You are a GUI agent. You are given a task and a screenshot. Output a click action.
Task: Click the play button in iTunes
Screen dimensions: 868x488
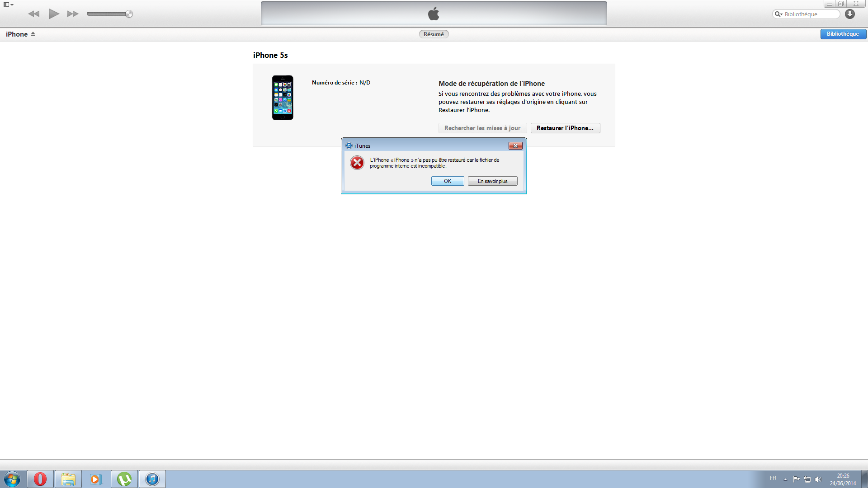coord(54,14)
